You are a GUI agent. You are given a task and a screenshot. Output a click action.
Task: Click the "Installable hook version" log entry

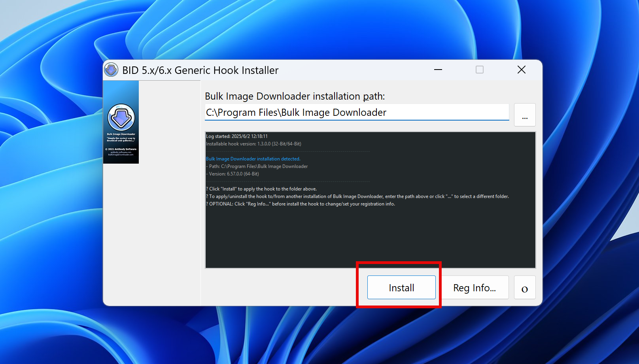point(253,144)
